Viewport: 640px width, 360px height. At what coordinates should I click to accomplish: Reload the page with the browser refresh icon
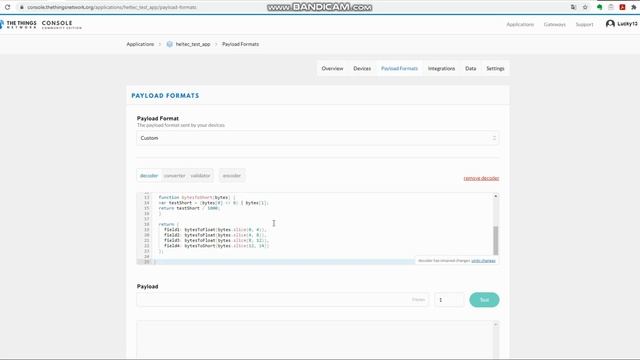7,7
